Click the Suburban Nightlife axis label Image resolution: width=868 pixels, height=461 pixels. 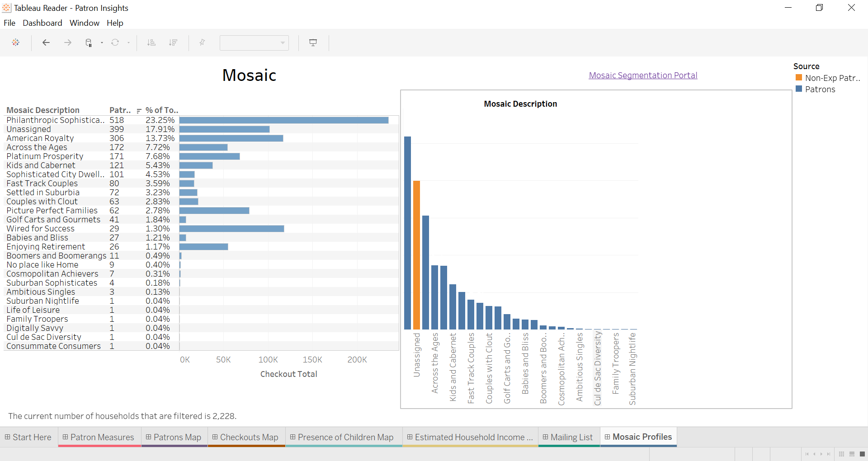(632, 368)
